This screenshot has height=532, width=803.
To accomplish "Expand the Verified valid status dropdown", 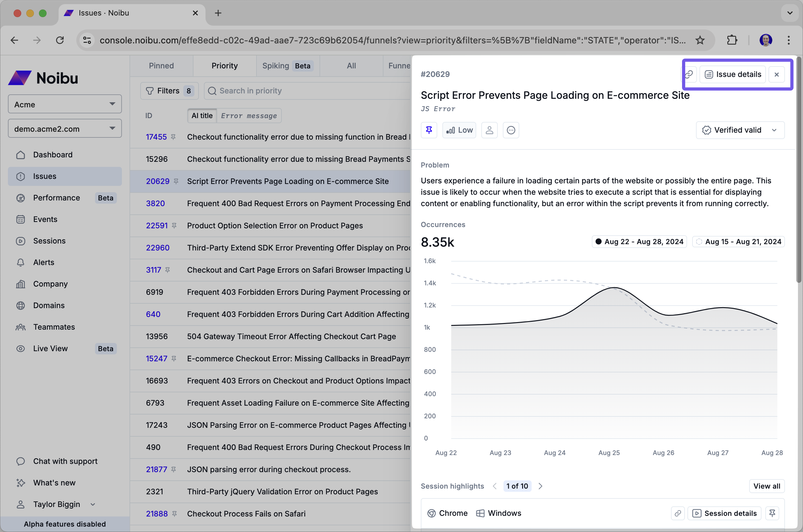I will tap(740, 130).
